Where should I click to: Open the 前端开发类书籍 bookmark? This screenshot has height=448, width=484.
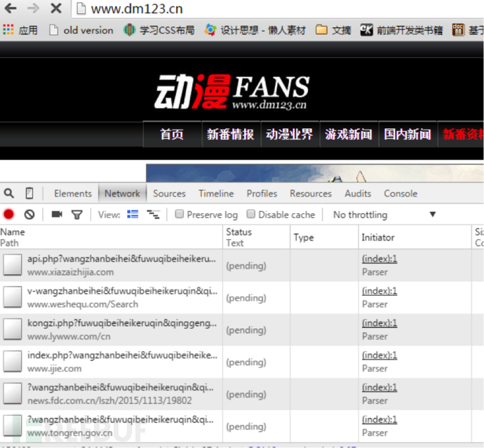[402, 30]
